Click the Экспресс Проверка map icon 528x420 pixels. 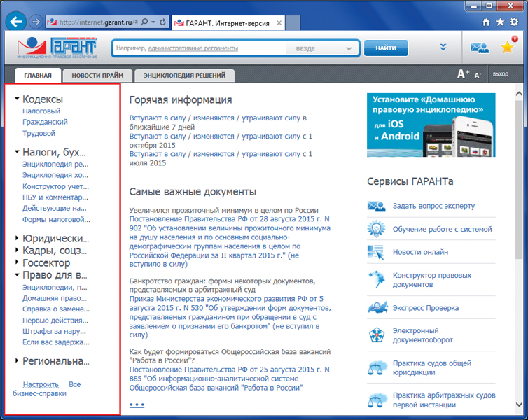coord(376,307)
